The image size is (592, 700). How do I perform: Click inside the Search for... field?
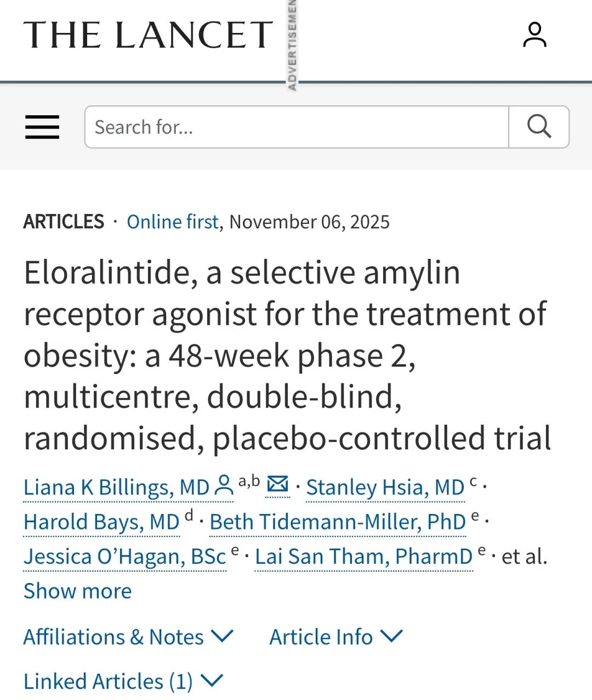297,127
